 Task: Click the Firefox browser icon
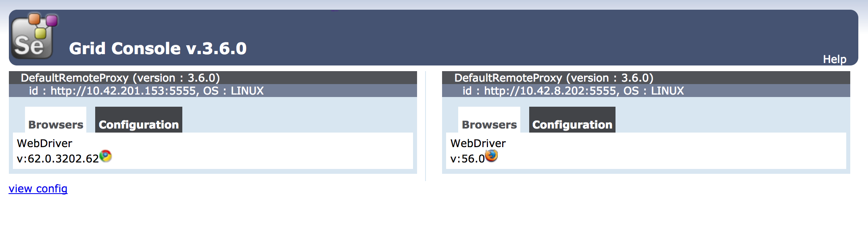click(x=491, y=156)
